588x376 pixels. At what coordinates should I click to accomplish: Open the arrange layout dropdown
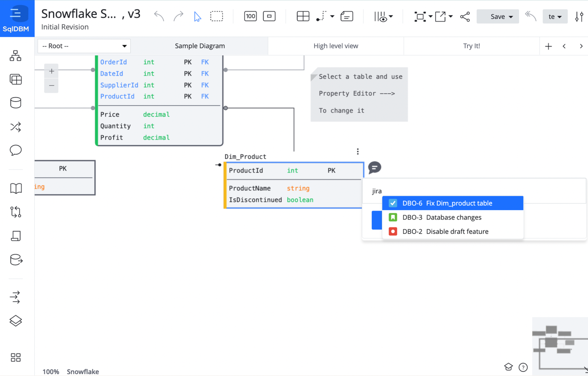tap(423, 16)
